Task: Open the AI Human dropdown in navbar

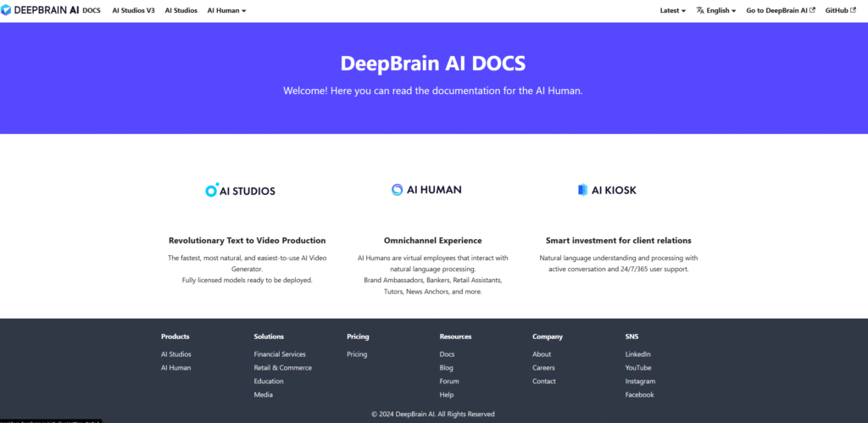Action: [226, 10]
